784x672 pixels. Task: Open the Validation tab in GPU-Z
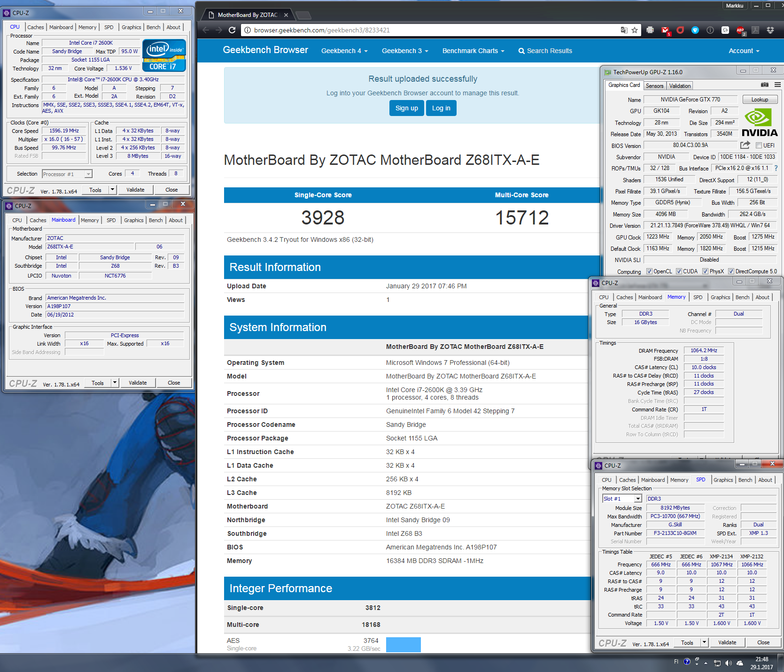click(680, 85)
